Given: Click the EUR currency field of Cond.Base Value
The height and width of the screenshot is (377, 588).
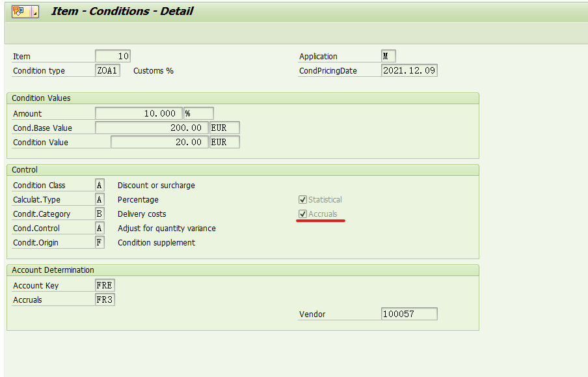Looking at the screenshot, I should click(x=224, y=128).
